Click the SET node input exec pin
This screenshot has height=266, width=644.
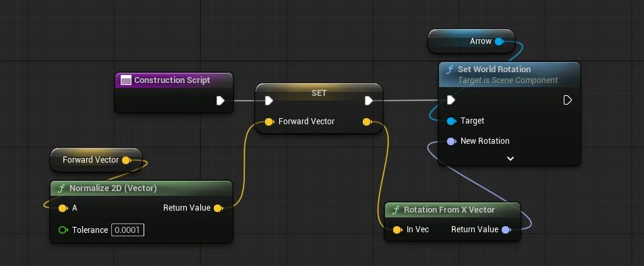269,101
